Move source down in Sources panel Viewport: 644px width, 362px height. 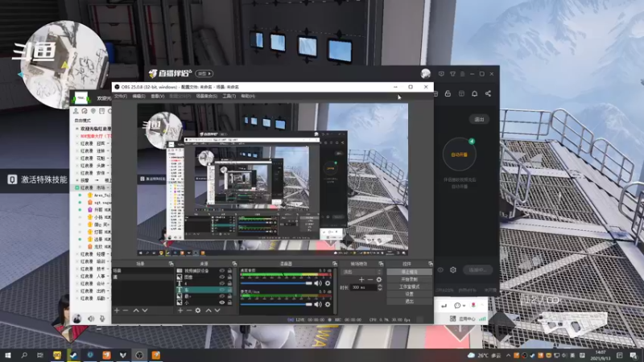217,311
